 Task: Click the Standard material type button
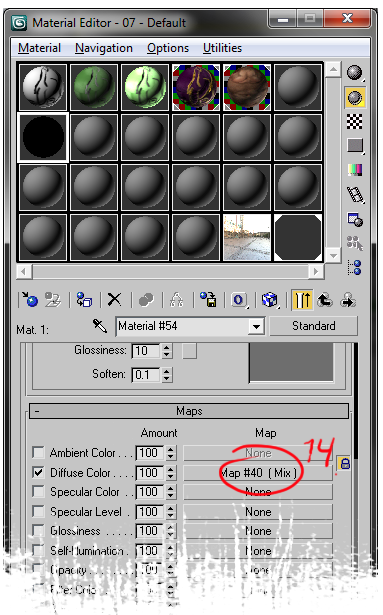pos(314,326)
